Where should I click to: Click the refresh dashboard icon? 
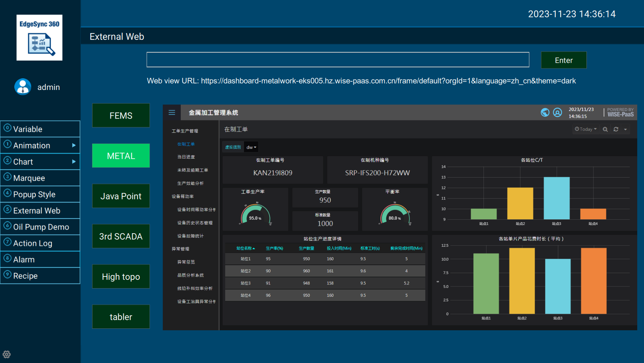click(x=616, y=129)
